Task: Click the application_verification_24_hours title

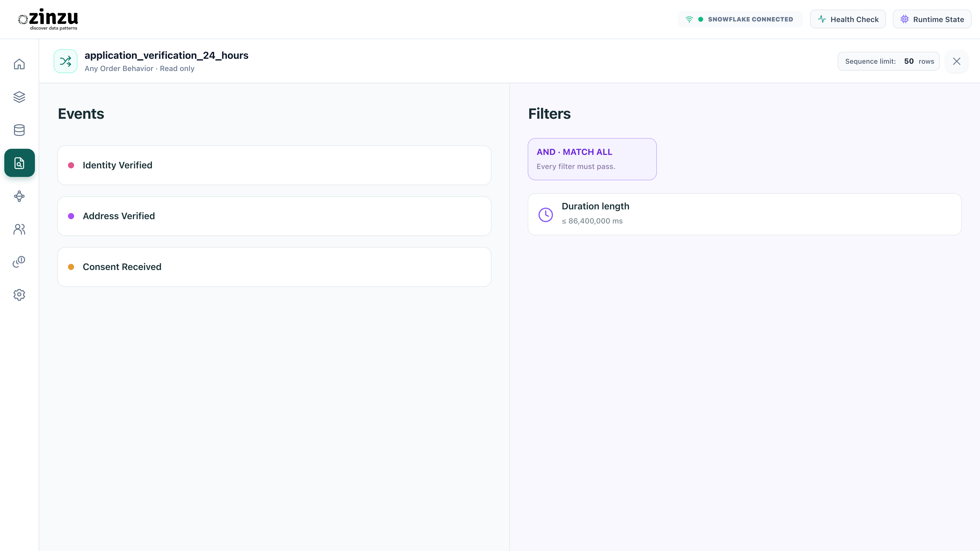Action: tap(166, 55)
